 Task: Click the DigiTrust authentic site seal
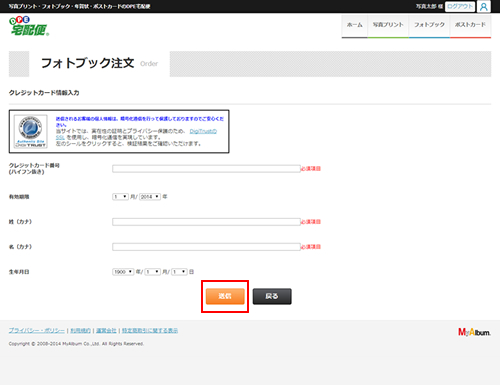click(x=31, y=131)
